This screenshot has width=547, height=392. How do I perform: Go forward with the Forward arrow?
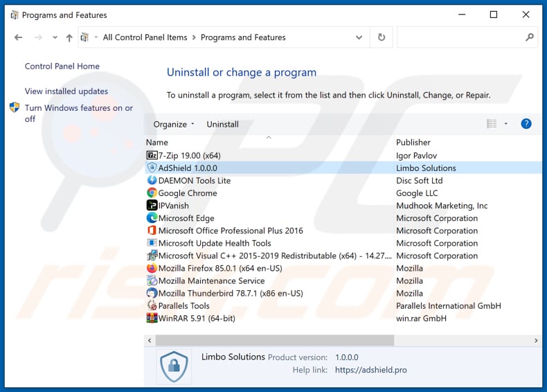[38, 37]
